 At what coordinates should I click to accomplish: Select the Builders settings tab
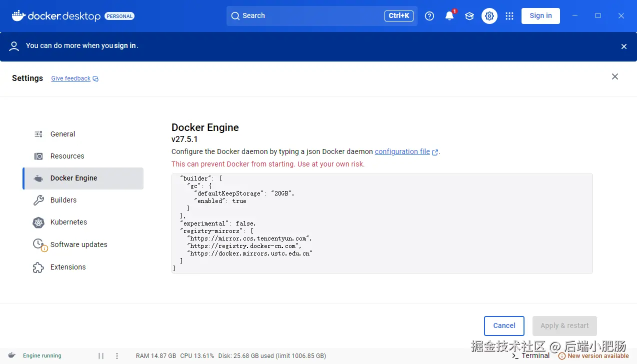point(83,200)
